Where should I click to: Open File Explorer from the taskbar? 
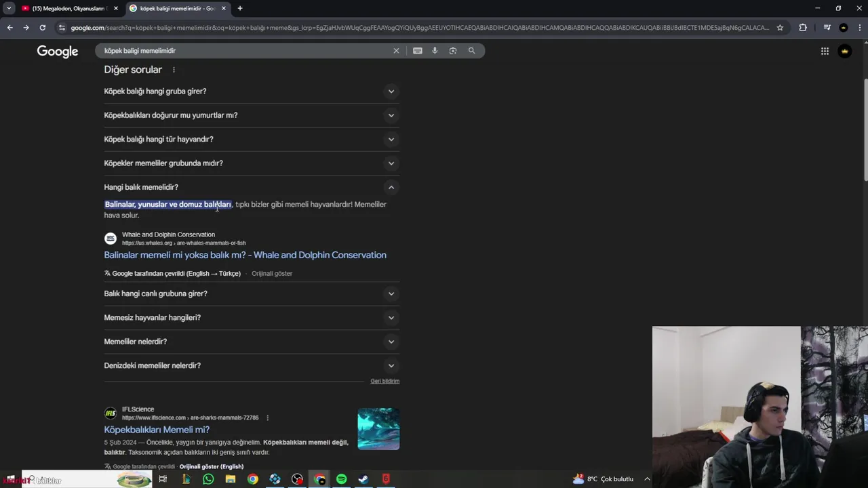pos(231,479)
